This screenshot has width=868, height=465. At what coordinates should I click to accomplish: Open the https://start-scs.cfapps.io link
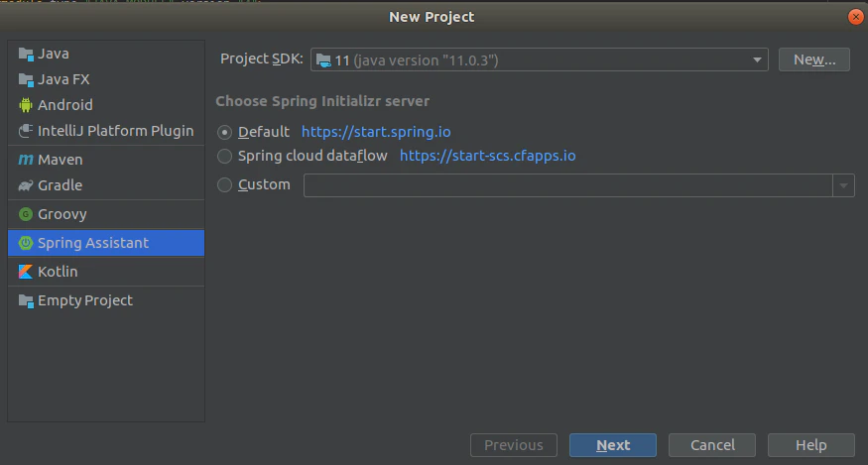pyautogui.click(x=488, y=156)
